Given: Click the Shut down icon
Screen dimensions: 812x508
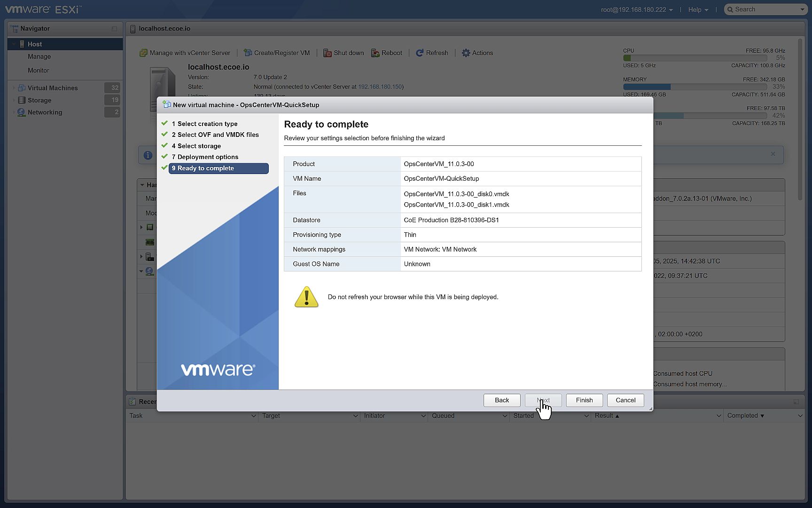Looking at the screenshot, I should tap(328, 53).
